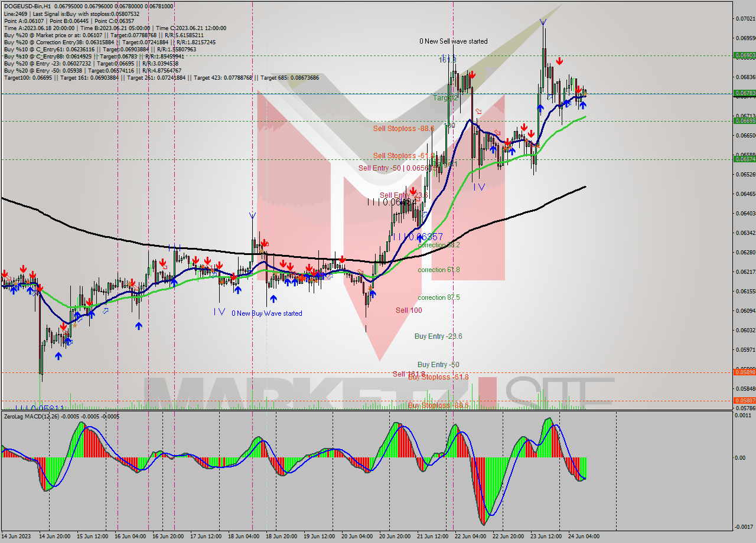The width and height of the screenshot is (756, 543).
Task: Click the 0.07021 price axis value
Action: click(745, 19)
